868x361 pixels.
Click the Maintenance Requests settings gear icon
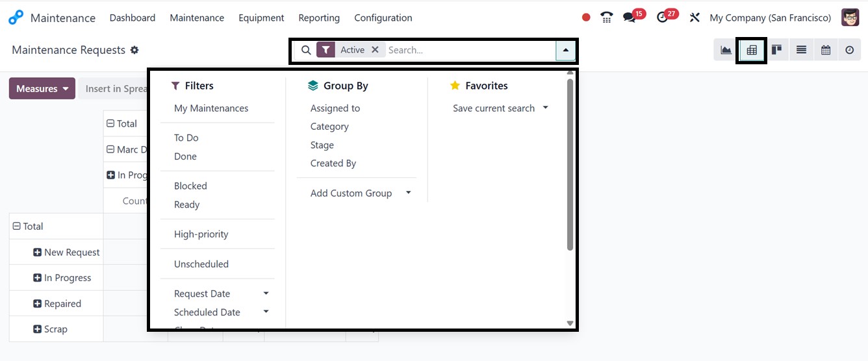point(134,50)
